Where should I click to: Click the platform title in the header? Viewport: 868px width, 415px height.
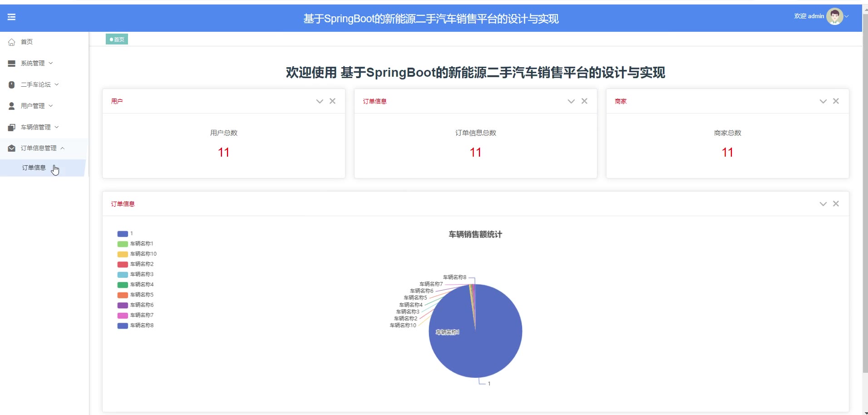pyautogui.click(x=431, y=19)
